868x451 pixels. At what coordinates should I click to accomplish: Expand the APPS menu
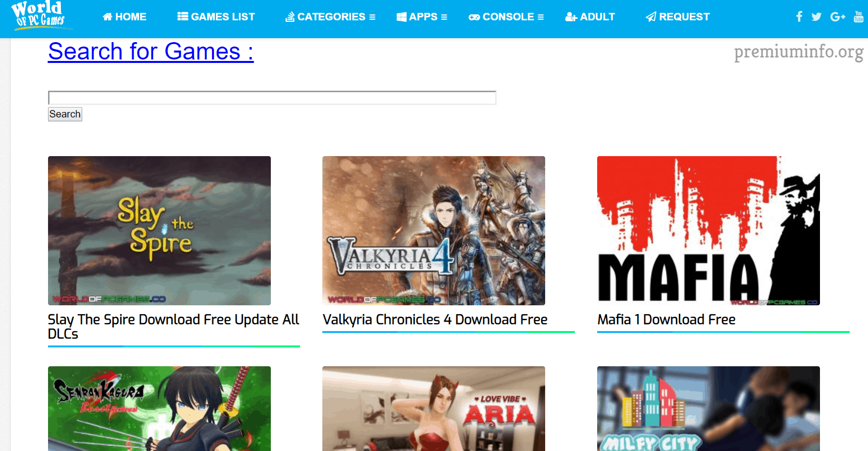pyautogui.click(x=422, y=17)
